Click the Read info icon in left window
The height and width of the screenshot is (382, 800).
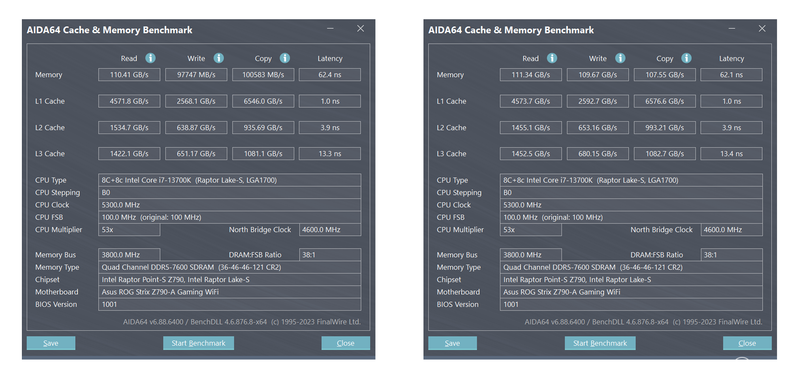click(150, 58)
